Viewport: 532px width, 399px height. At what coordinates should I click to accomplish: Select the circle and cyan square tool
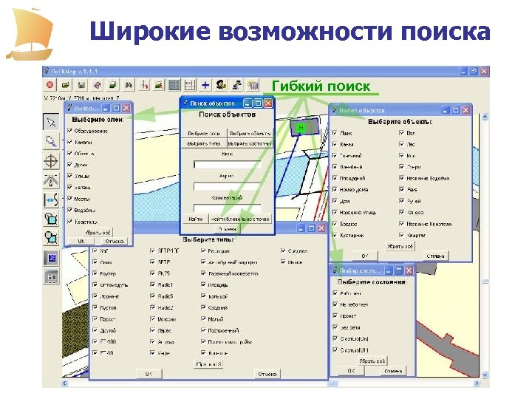[51, 237]
